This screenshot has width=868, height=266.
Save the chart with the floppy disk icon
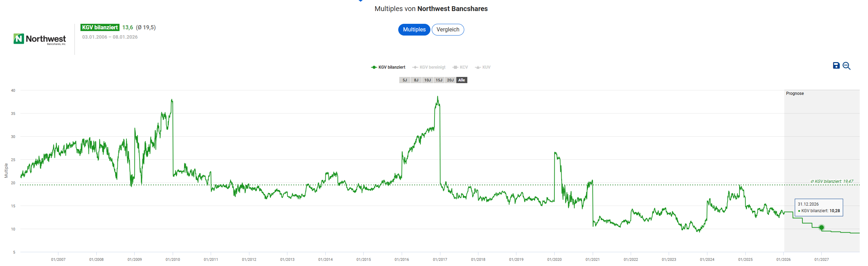pos(836,66)
